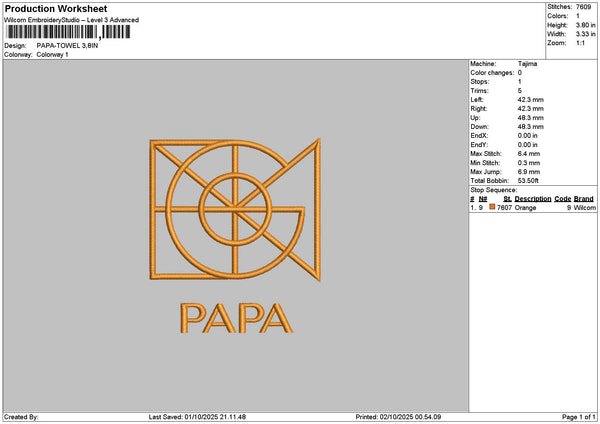Click the Machine value Tajima
This screenshot has width=600, height=424.
coord(527,64)
